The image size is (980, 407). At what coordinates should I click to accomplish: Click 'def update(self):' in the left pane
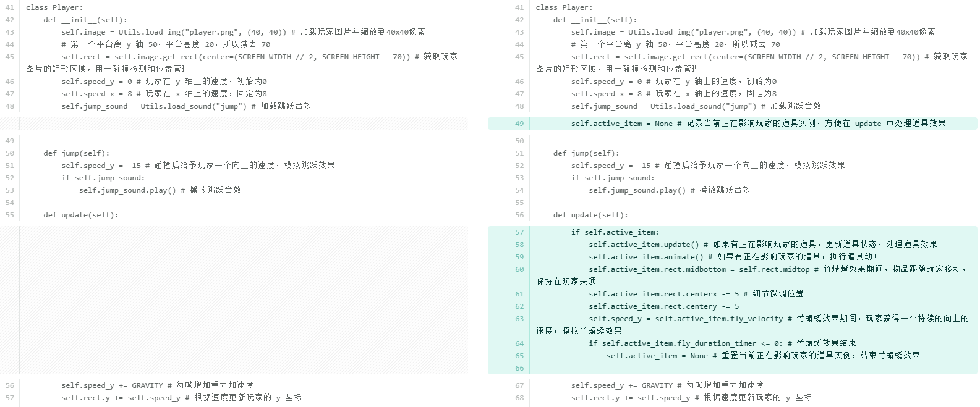pos(80,215)
